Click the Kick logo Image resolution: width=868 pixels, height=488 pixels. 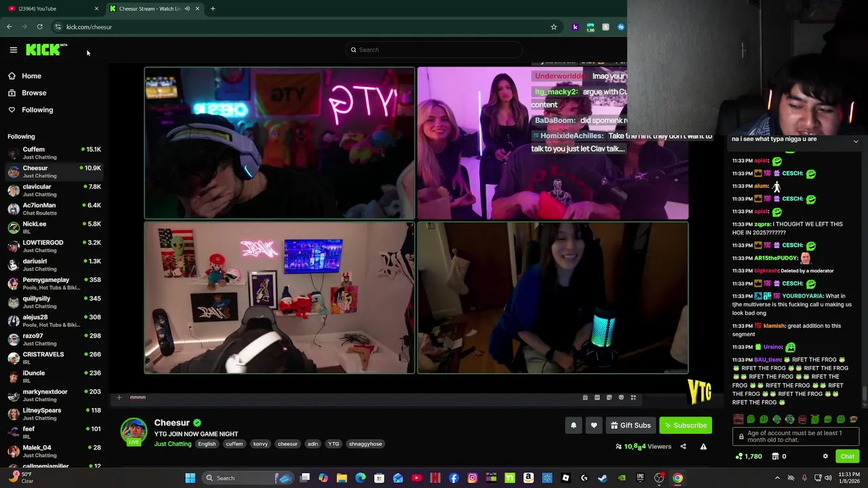[x=46, y=49]
